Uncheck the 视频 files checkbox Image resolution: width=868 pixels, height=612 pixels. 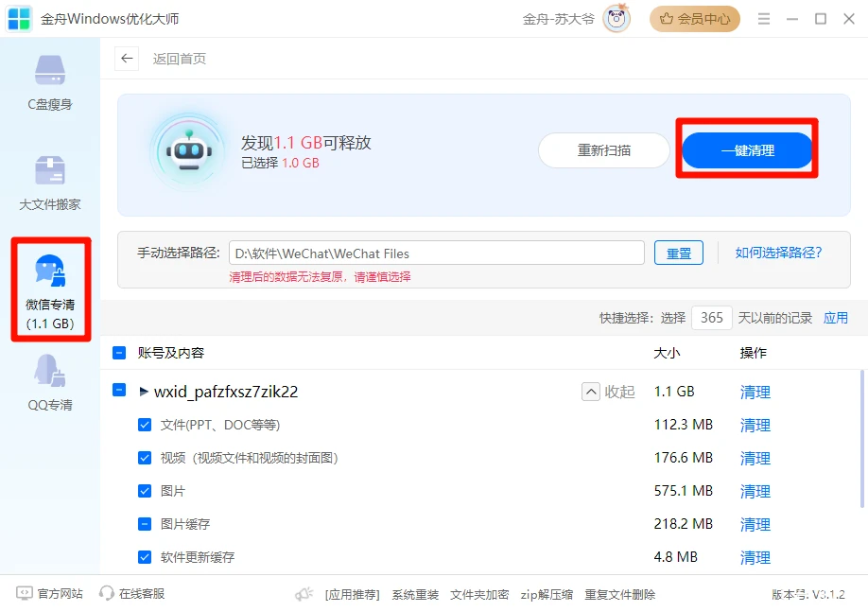(145, 458)
